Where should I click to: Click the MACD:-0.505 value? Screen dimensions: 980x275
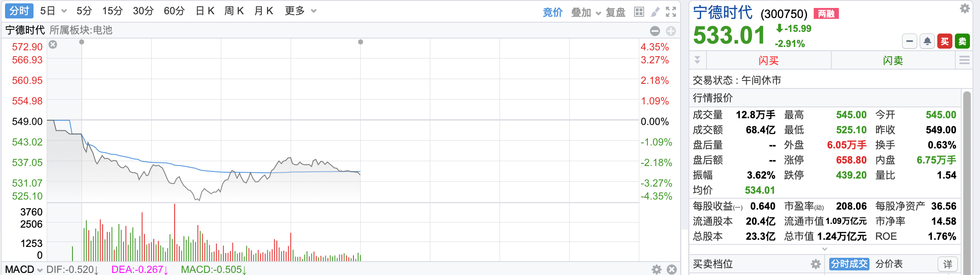coord(214,270)
